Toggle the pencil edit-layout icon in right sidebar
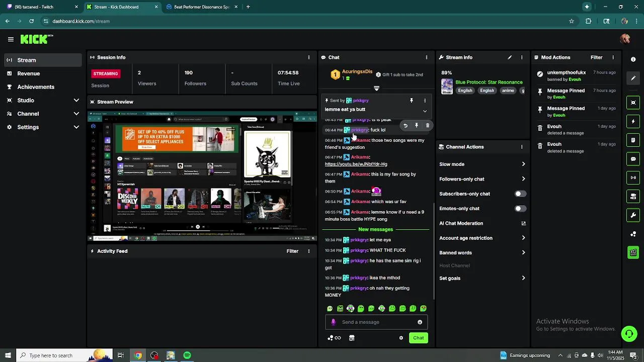 click(x=633, y=78)
